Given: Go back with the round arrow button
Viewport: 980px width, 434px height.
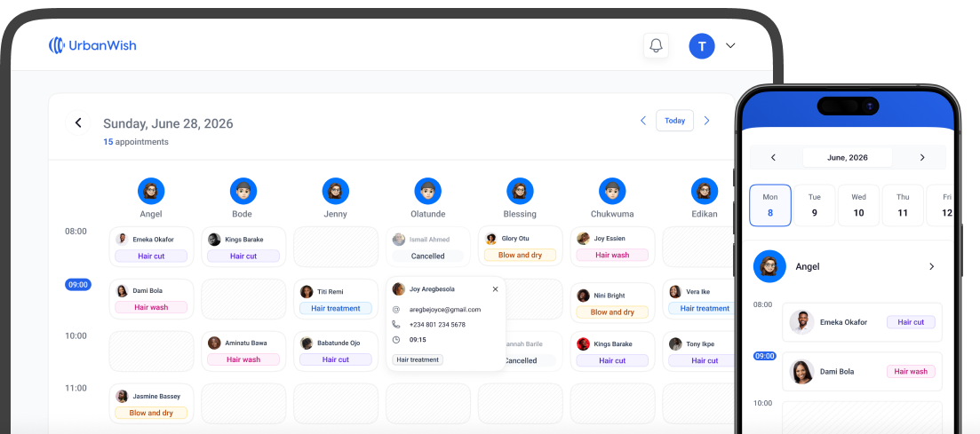Looking at the screenshot, I should coord(78,123).
